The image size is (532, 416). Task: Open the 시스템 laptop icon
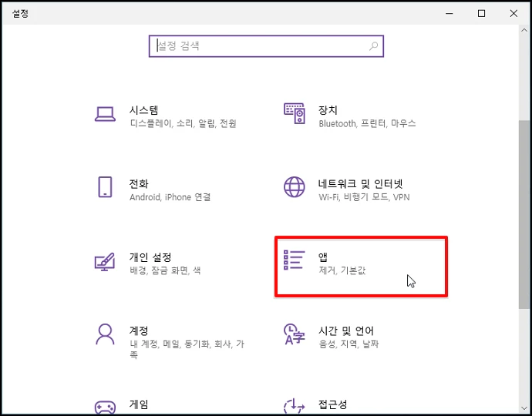pyautogui.click(x=105, y=114)
